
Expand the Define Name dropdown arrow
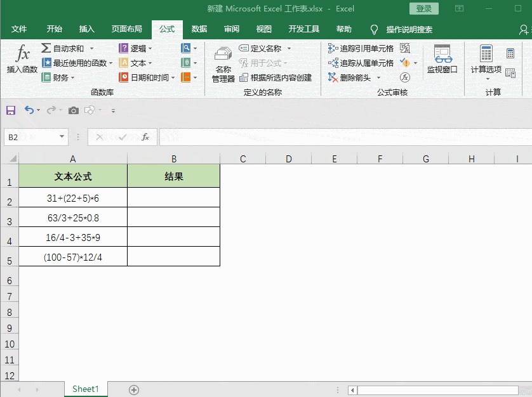(x=289, y=48)
